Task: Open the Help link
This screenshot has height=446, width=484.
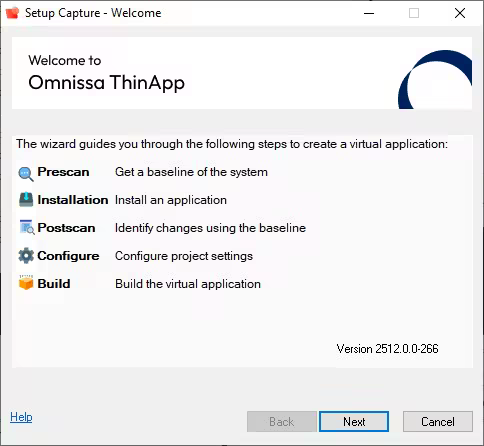Action: click(21, 417)
